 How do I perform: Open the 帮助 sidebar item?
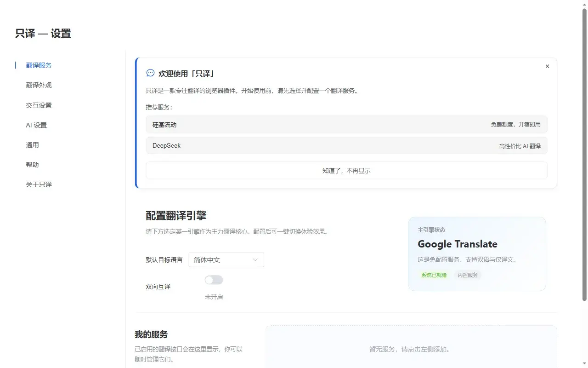33,165
